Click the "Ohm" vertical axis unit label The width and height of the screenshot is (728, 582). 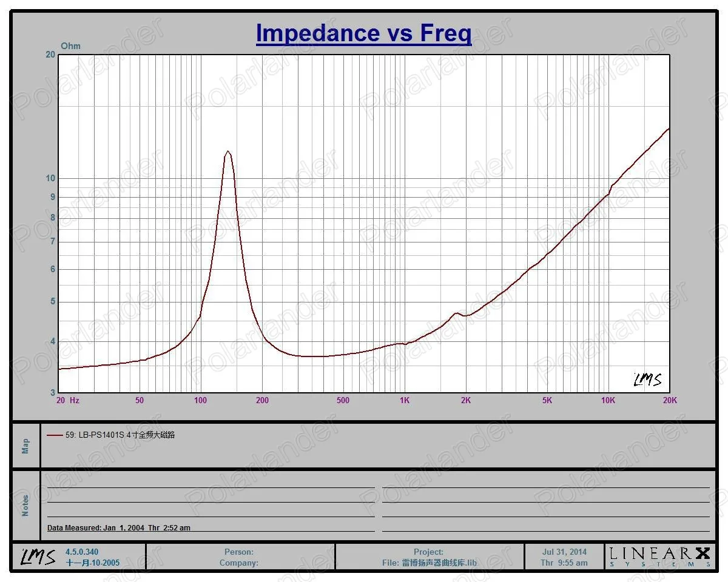click(70, 46)
